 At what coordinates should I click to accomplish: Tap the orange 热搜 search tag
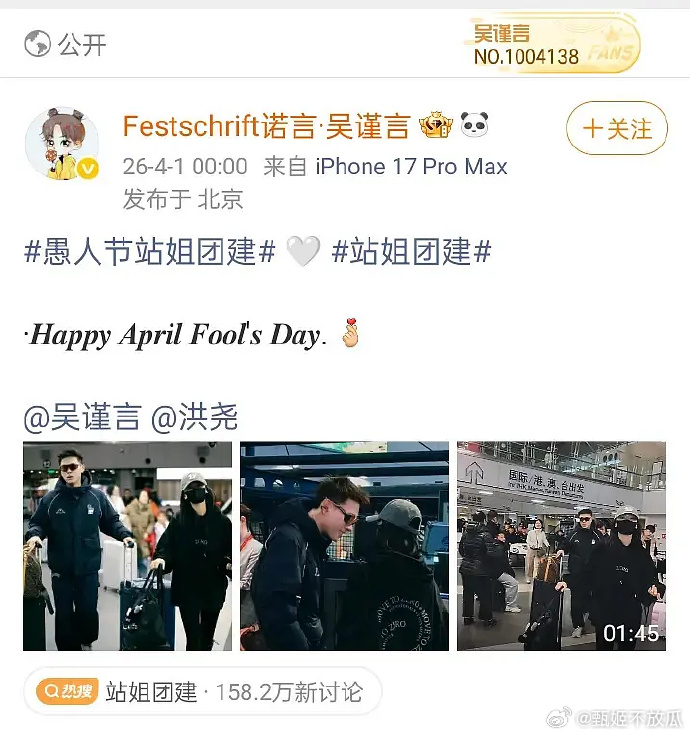[67, 691]
